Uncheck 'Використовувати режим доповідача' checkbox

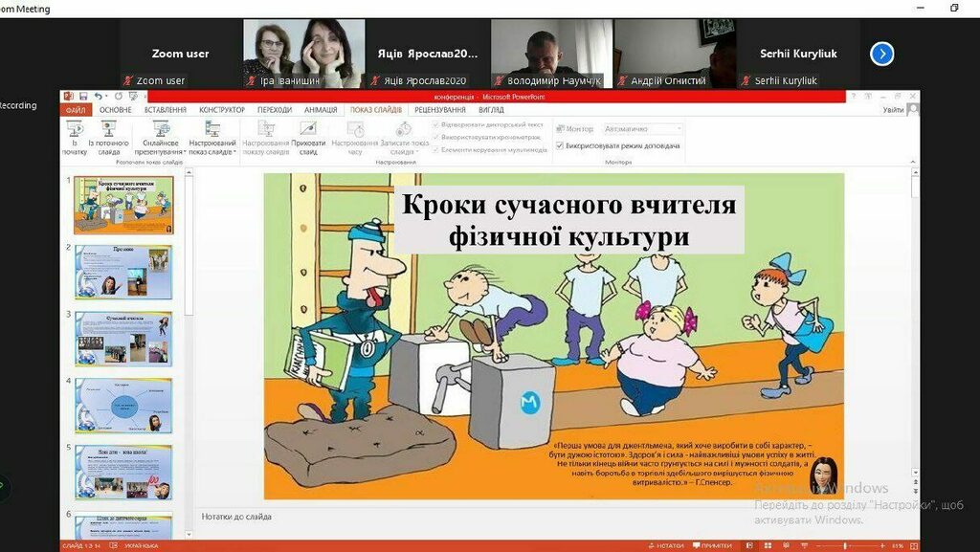[560, 145]
